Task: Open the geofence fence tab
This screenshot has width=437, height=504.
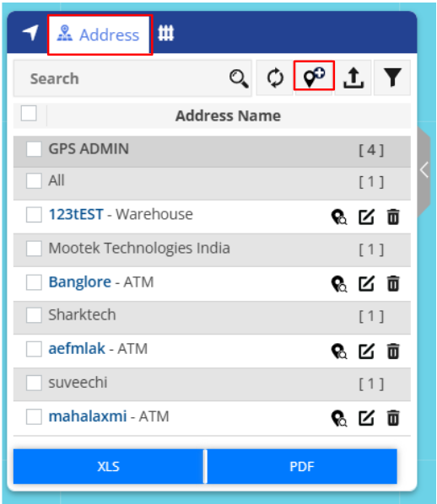Action: tap(166, 33)
